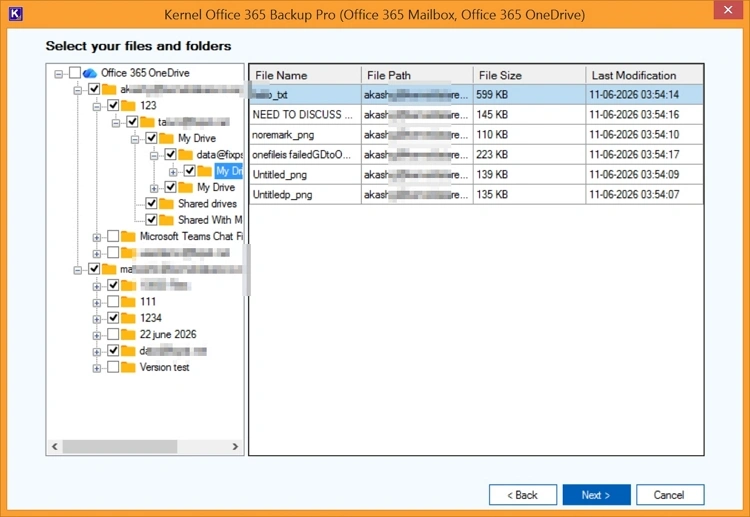Click the 223 KB file size cell
Image resolution: width=750 pixels, height=517 pixels.
[529, 155]
